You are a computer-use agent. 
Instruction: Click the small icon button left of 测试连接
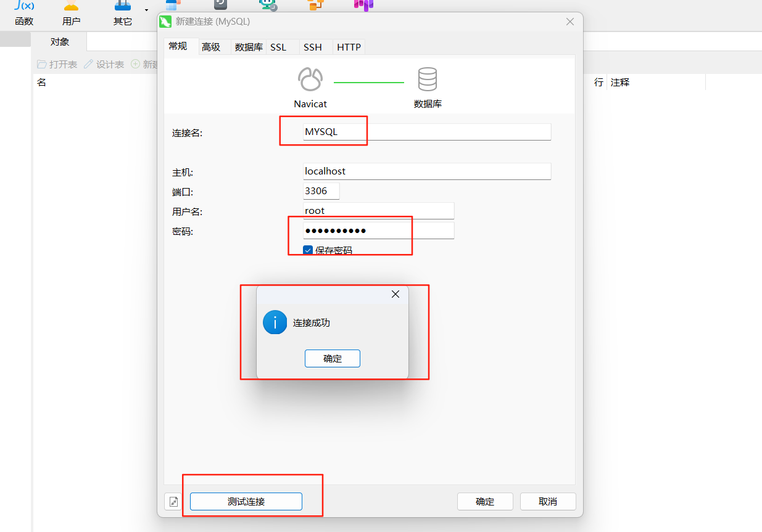(x=174, y=502)
